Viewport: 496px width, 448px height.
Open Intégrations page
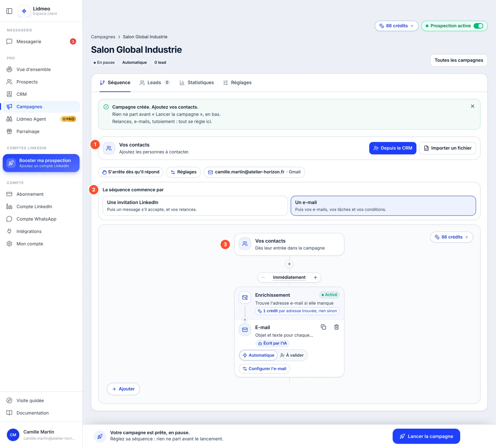[41, 231]
